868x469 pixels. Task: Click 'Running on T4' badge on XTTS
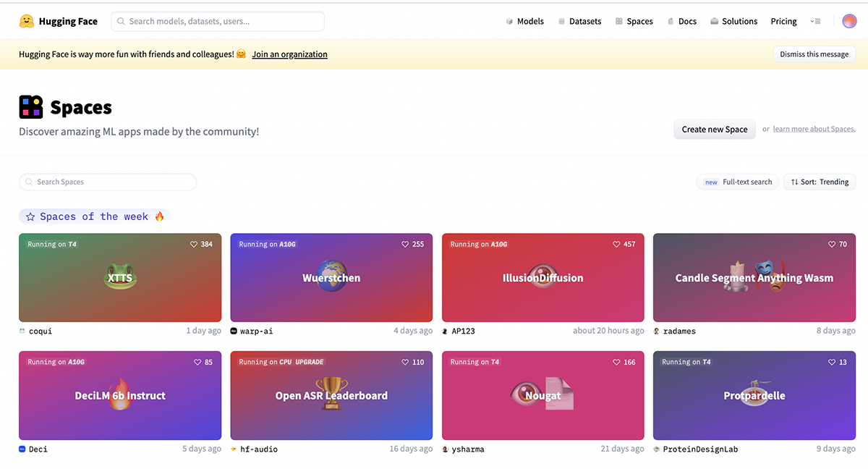click(52, 245)
